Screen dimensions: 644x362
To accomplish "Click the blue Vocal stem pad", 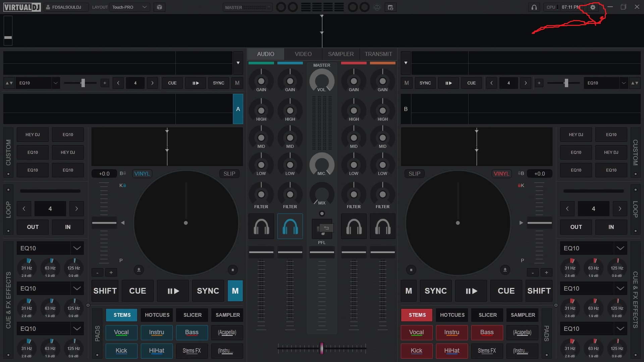I will (121, 332).
